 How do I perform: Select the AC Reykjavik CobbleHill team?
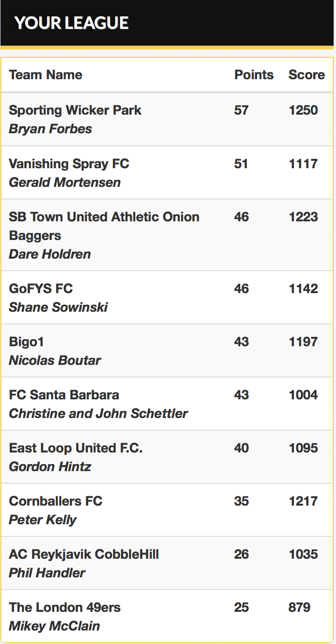[84, 554]
